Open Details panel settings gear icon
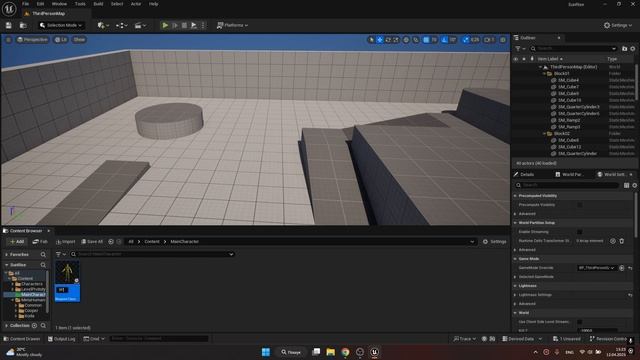The height and width of the screenshot is (360, 640). pyautogui.click(x=635, y=185)
